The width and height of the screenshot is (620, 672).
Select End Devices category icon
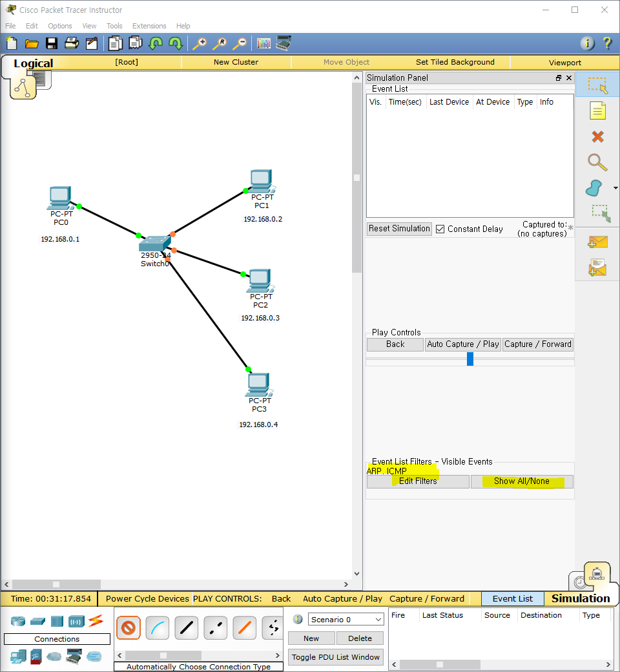coord(19,656)
